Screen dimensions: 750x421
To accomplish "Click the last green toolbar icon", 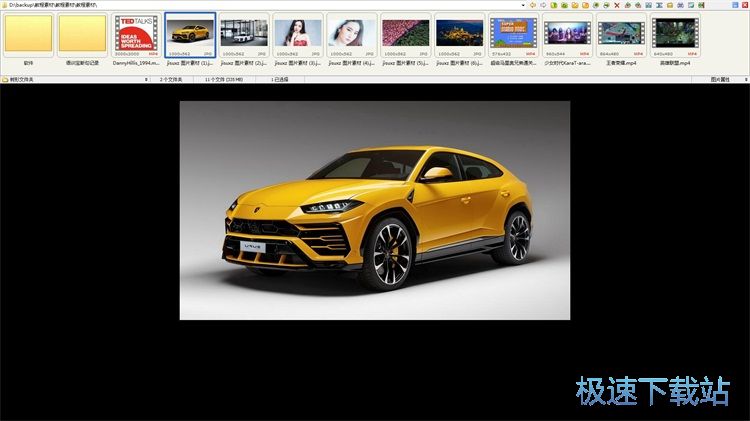I will pyautogui.click(x=701, y=5).
